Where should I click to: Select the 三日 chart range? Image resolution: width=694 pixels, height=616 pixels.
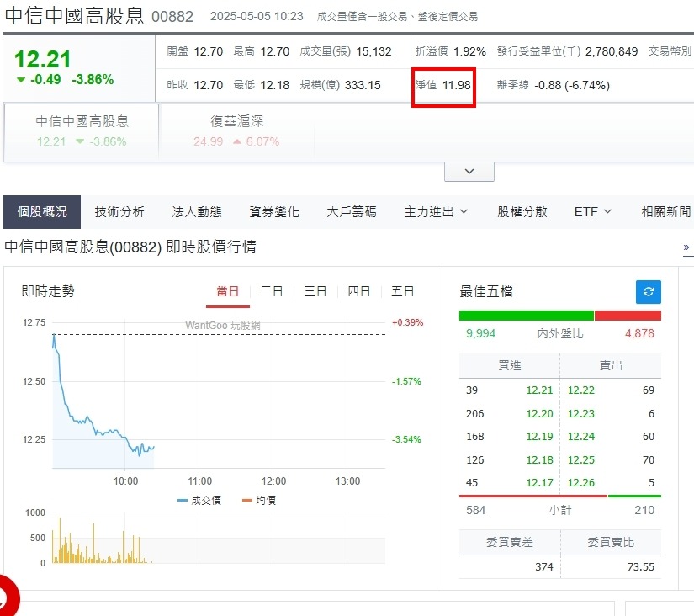[315, 291]
